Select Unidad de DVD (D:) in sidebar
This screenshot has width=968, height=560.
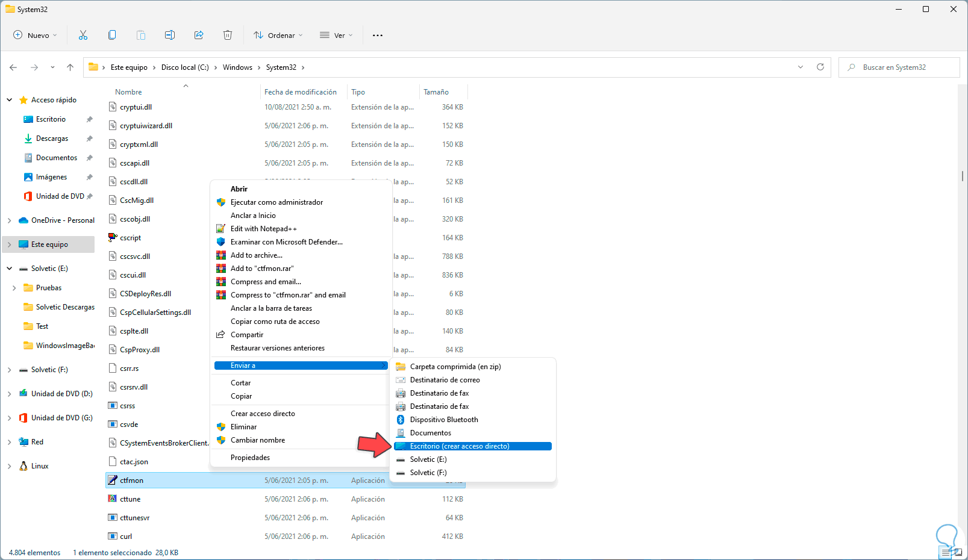point(62,394)
